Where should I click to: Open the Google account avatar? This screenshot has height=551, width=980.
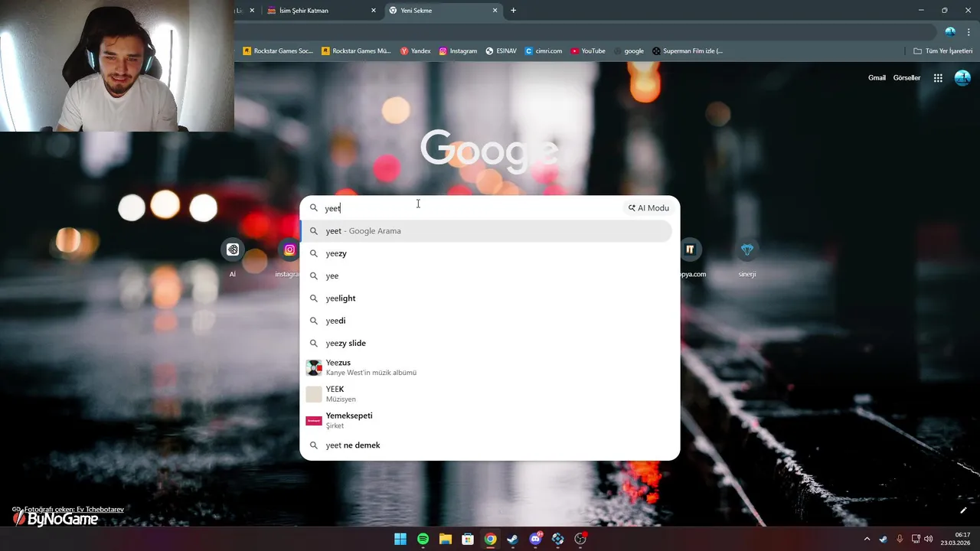[x=962, y=78]
